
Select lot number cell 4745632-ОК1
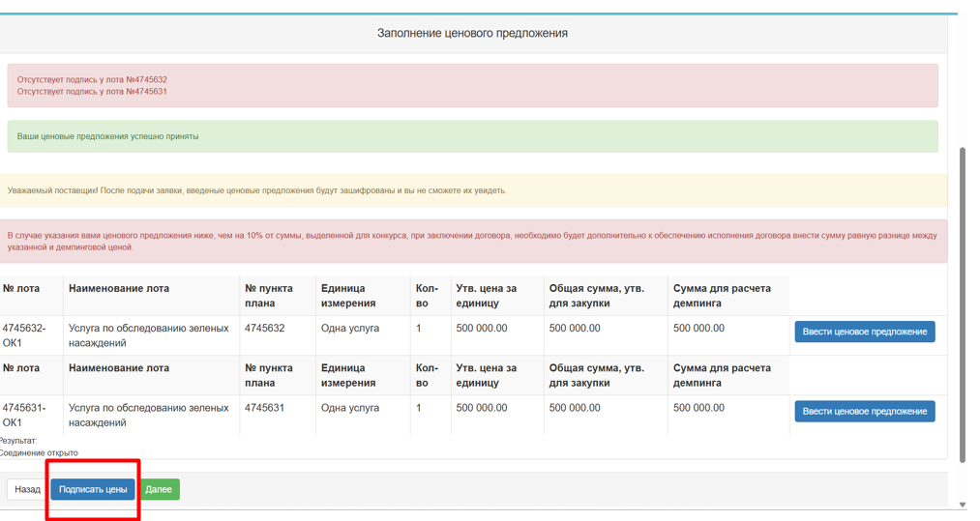[24, 335]
